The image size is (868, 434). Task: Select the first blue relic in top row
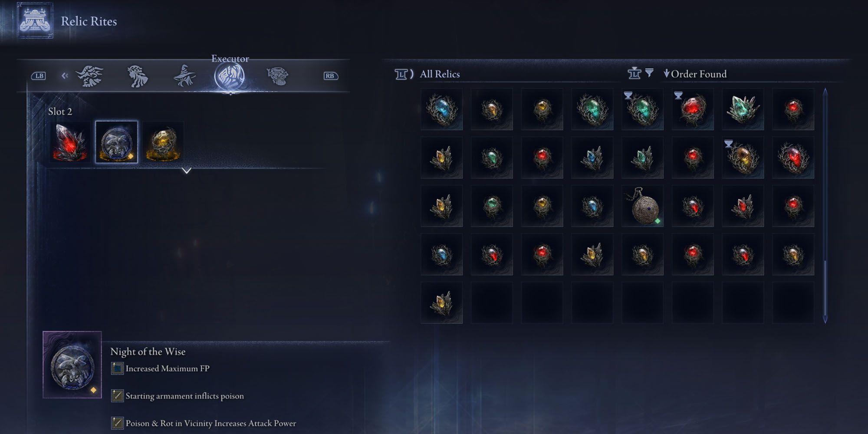click(442, 109)
